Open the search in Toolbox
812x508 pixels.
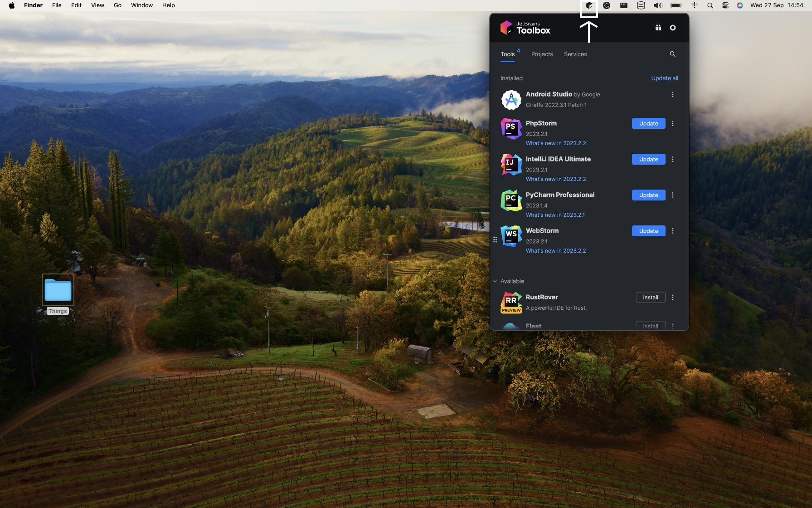pyautogui.click(x=672, y=54)
